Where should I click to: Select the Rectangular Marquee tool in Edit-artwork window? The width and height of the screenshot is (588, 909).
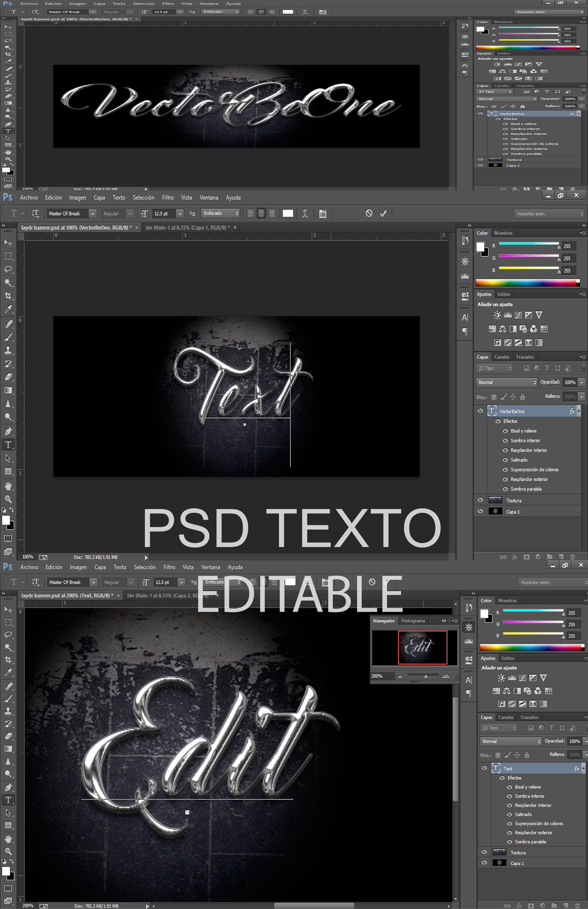pos(8,623)
